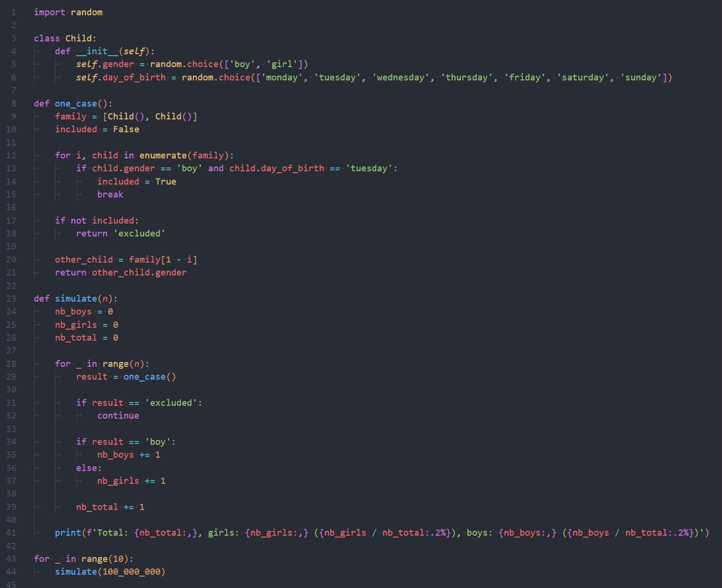Click the 'one_case' function definition name
Viewport: 722px width, 588px height.
(x=76, y=103)
